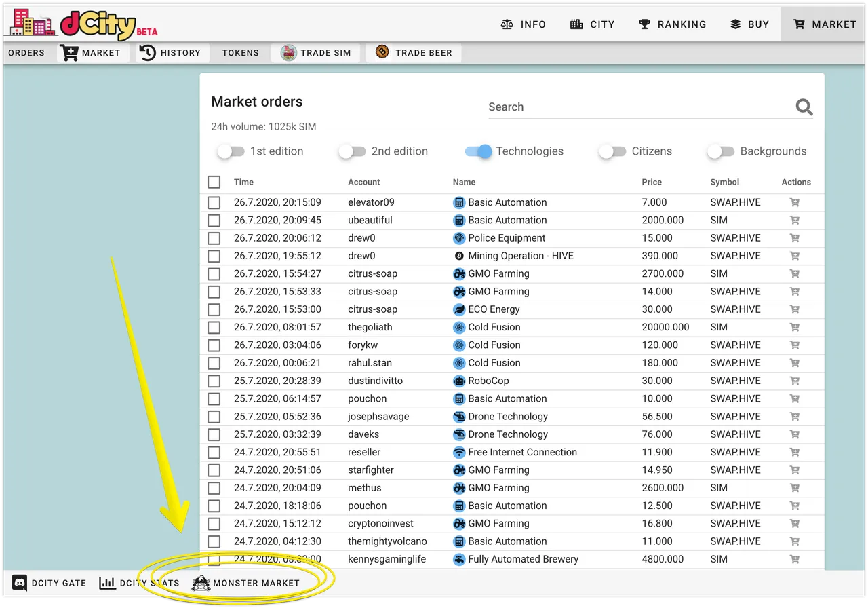Viewport: 868px width, 610px height.
Task: Check the reseller Free Internet Connection order
Action: pos(214,452)
